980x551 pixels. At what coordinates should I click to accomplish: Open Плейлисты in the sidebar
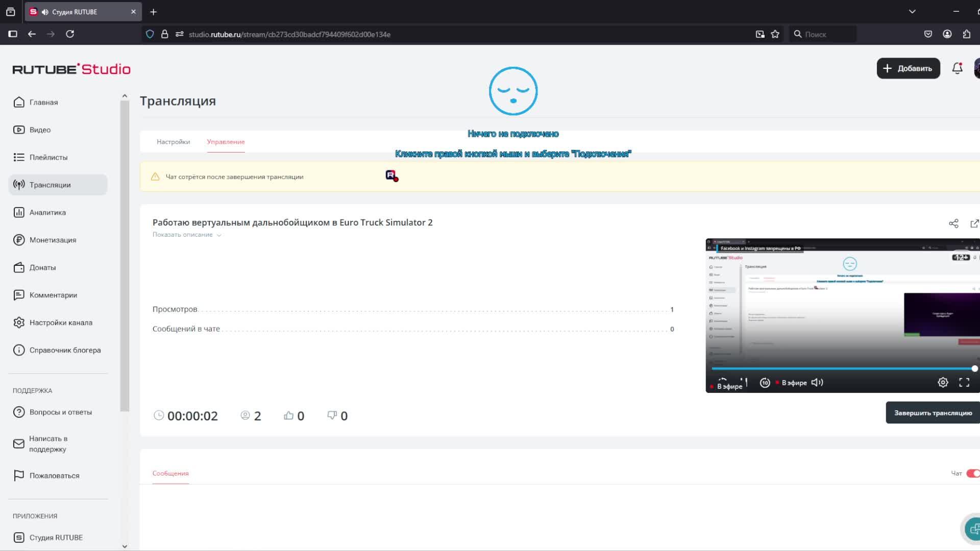tap(58, 157)
